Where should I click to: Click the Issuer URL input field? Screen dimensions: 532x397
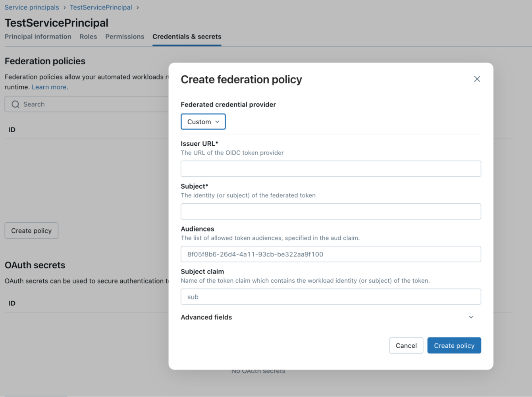click(x=331, y=169)
